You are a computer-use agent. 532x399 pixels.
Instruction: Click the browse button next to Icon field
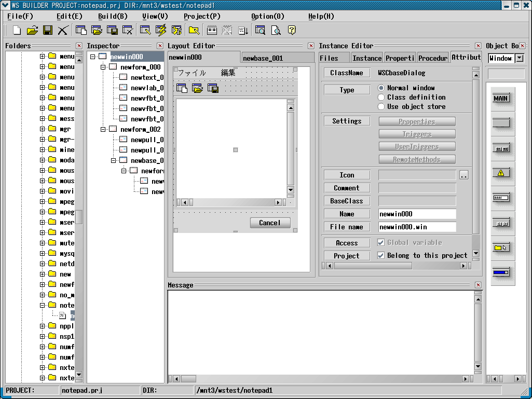point(463,175)
